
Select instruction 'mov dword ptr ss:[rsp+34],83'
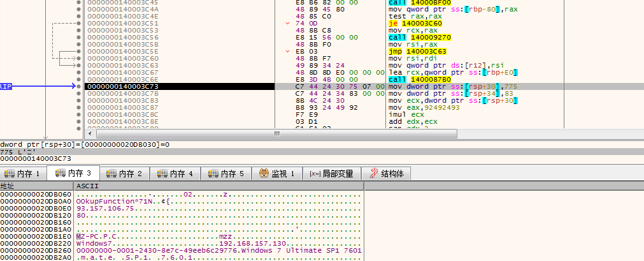pos(450,93)
